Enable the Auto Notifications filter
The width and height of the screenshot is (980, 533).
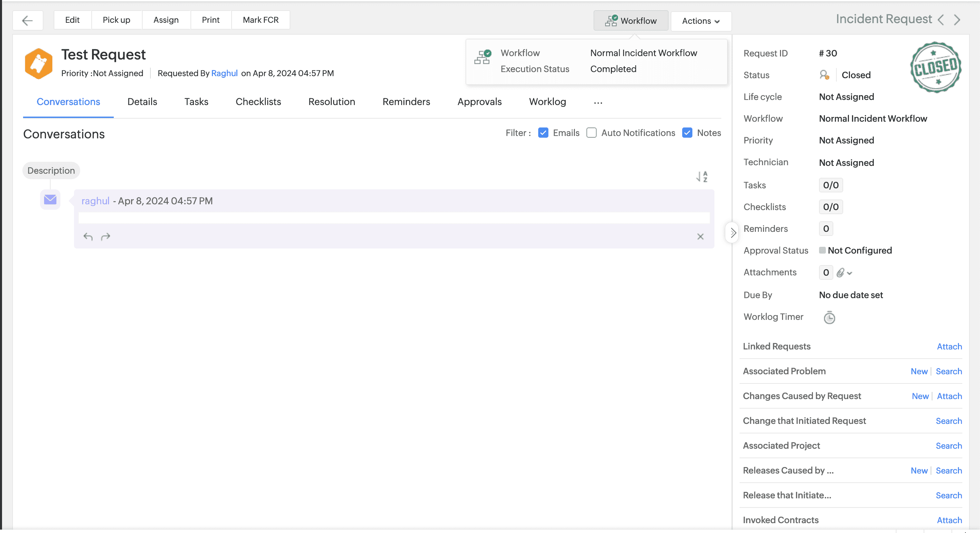pyautogui.click(x=592, y=133)
